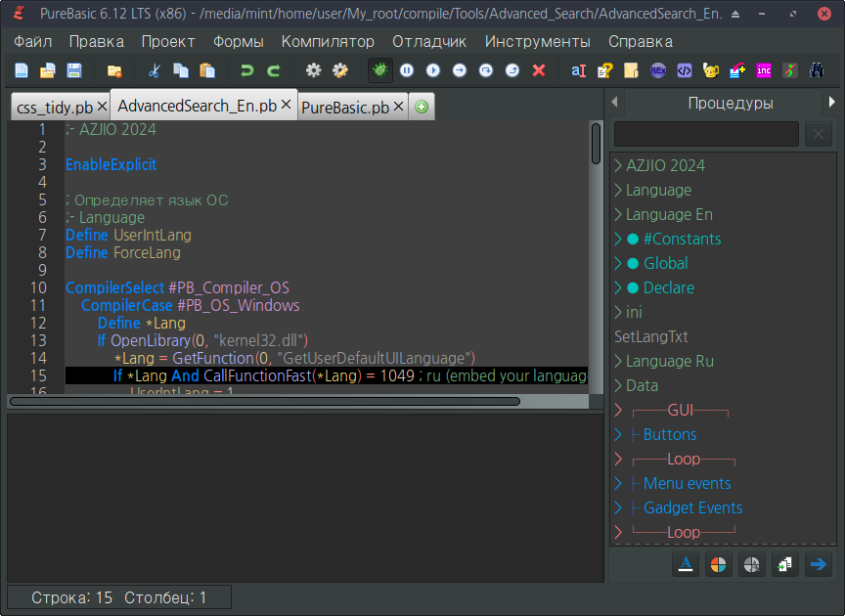Open the REx regular expression tool
Screen dimensions: 845x616
click(x=658, y=70)
